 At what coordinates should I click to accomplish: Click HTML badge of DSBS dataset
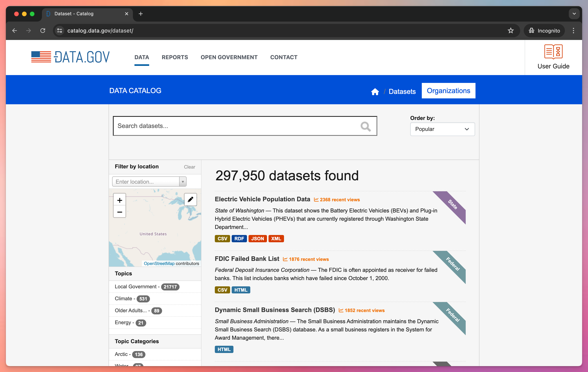224,349
